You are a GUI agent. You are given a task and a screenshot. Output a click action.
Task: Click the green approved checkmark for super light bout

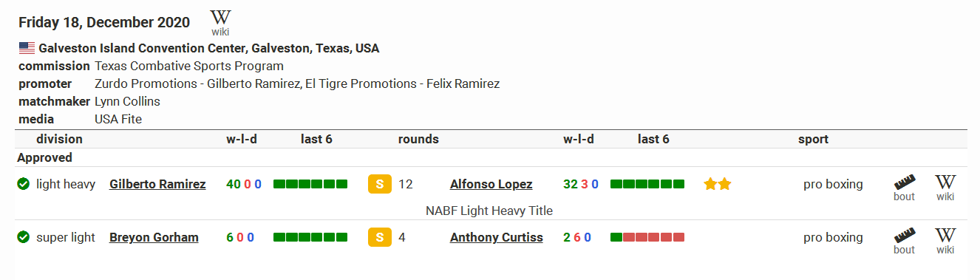point(23,237)
